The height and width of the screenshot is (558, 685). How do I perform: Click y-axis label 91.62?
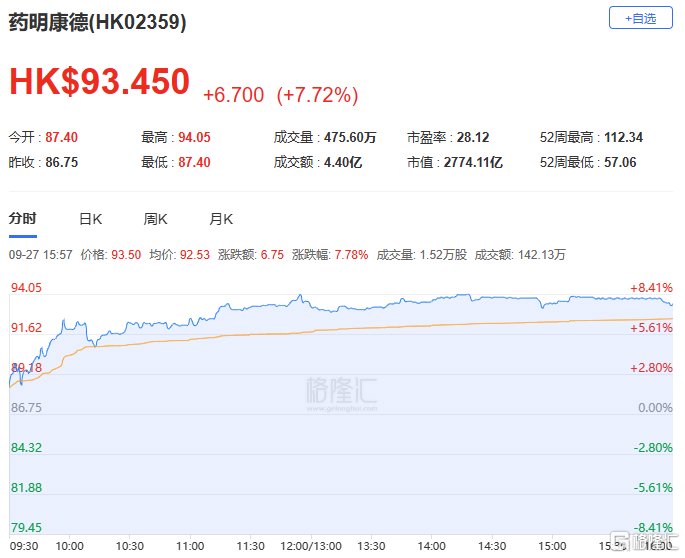tap(26, 328)
